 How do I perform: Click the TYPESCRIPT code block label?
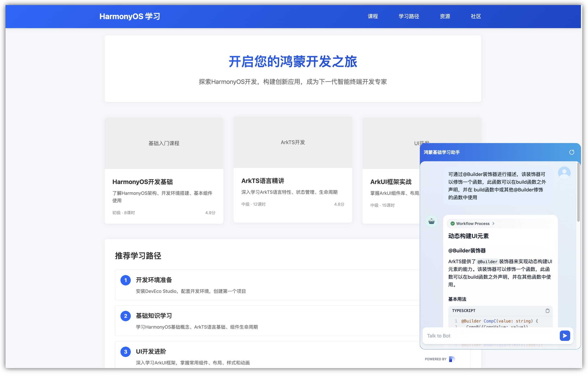[x=463, y=310]
